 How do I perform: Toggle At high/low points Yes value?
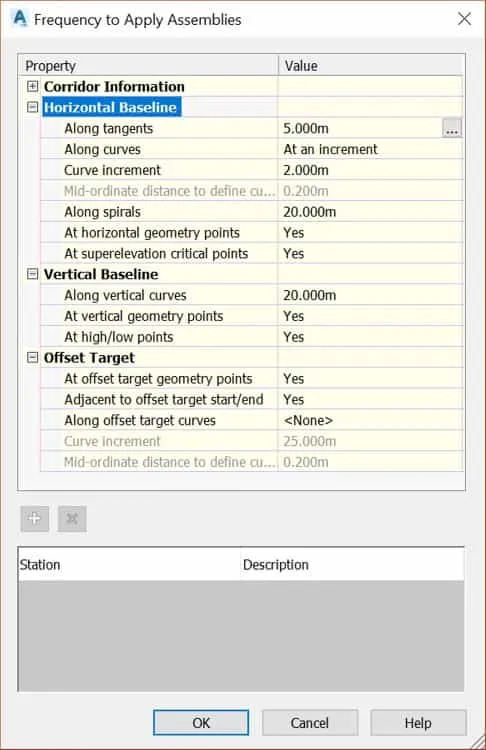click(x=371, y=337)
